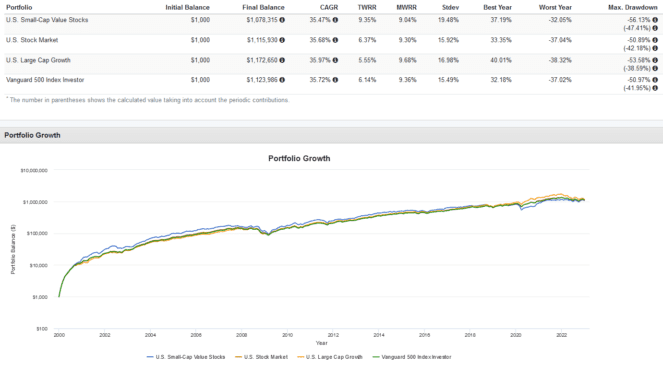Toggle U.S. Small-Cap Value Stocks legend series

(186, 357)
